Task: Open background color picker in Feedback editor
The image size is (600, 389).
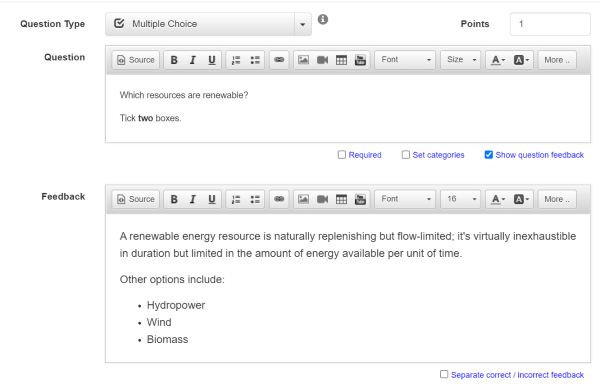Action: 521,199
